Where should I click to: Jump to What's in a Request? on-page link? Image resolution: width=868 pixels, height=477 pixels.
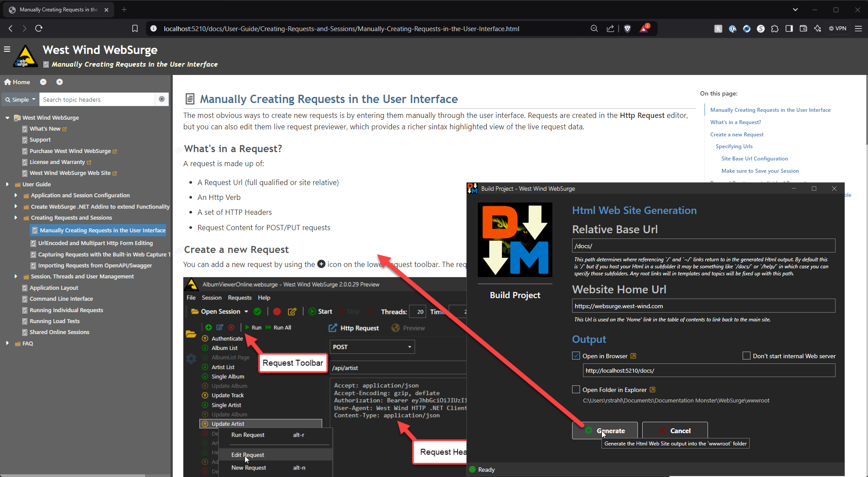click(x=736, y=122)
